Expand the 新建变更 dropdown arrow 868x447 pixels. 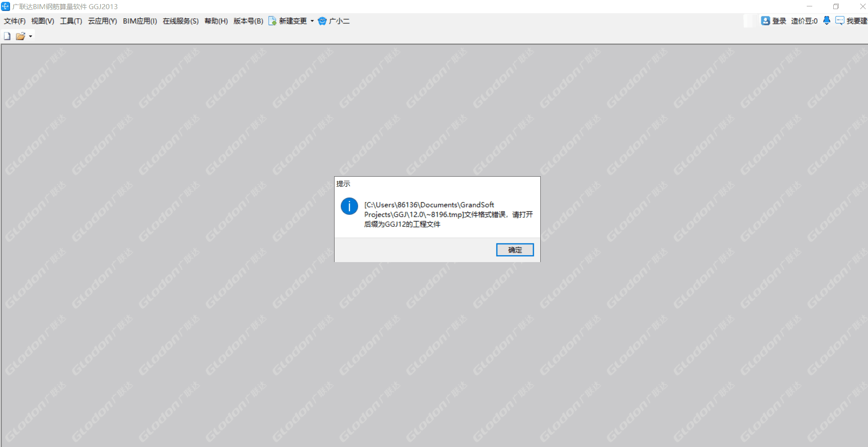(312, 21)
